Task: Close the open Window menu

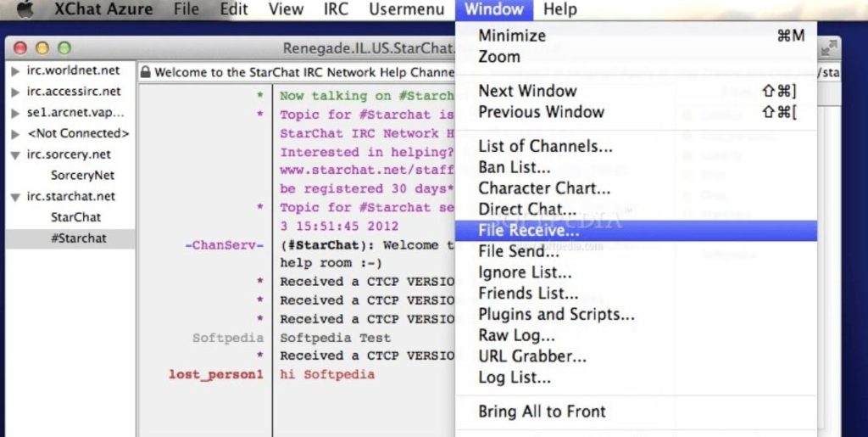Action: point(494,9)
